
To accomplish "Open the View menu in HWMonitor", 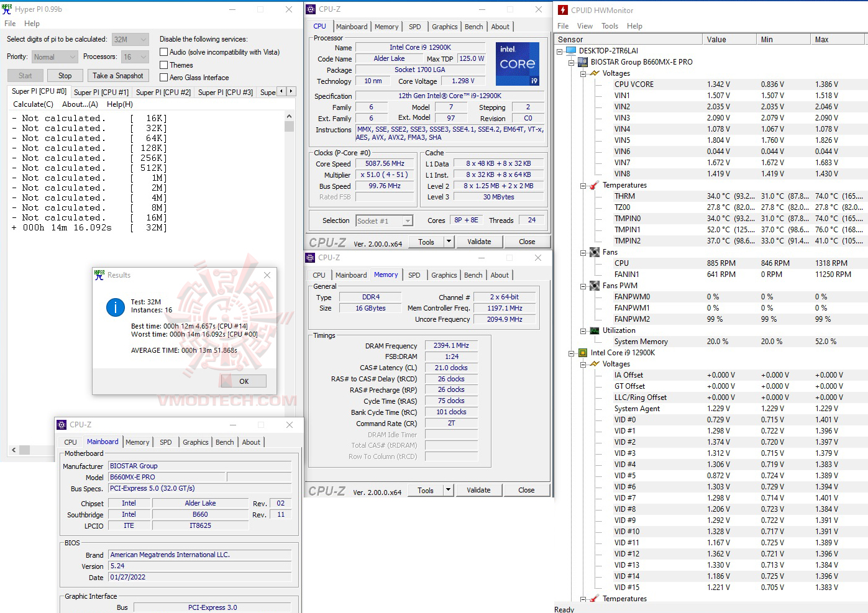I will (585, 26).
